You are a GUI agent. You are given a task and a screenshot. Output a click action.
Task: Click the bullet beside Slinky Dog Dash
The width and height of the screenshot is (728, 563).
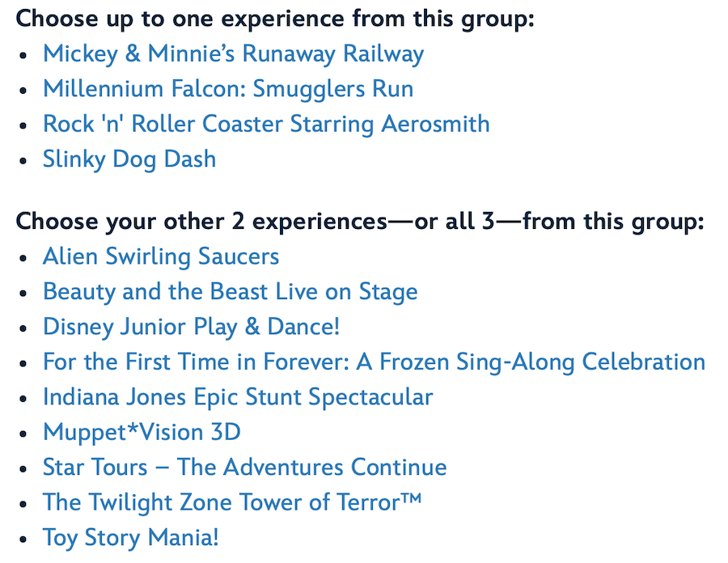(x=24, y=159)
